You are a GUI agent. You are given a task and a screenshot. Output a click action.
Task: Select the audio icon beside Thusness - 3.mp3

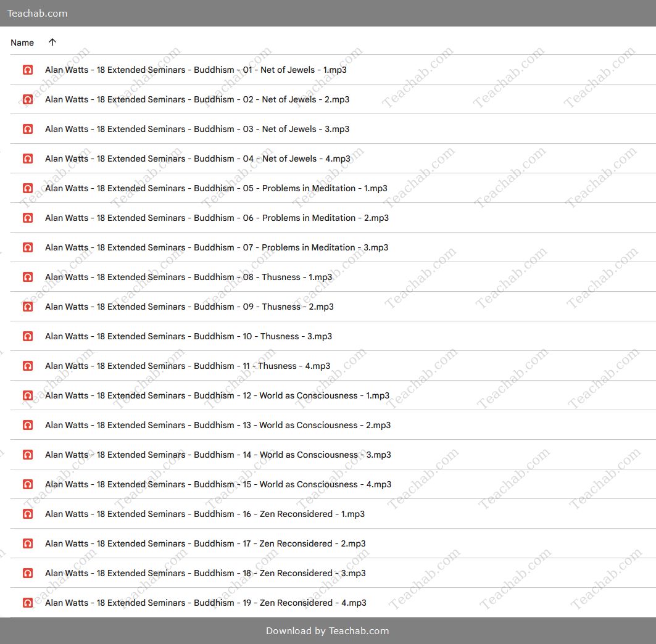point(28,336)
